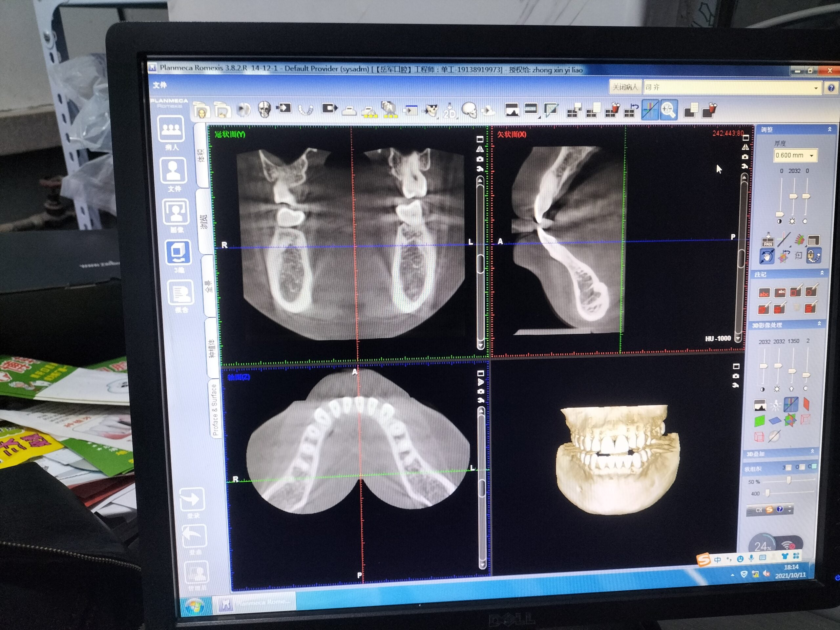The height and width of the screenshot is (630, 840).
Task: Maximize the sagittal view pane
Action: click(x=746, y=138)
